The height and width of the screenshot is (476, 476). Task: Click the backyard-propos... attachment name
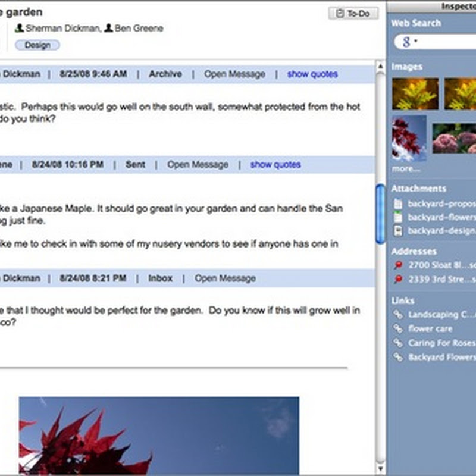pyautogui.click(x=441, y=203)
